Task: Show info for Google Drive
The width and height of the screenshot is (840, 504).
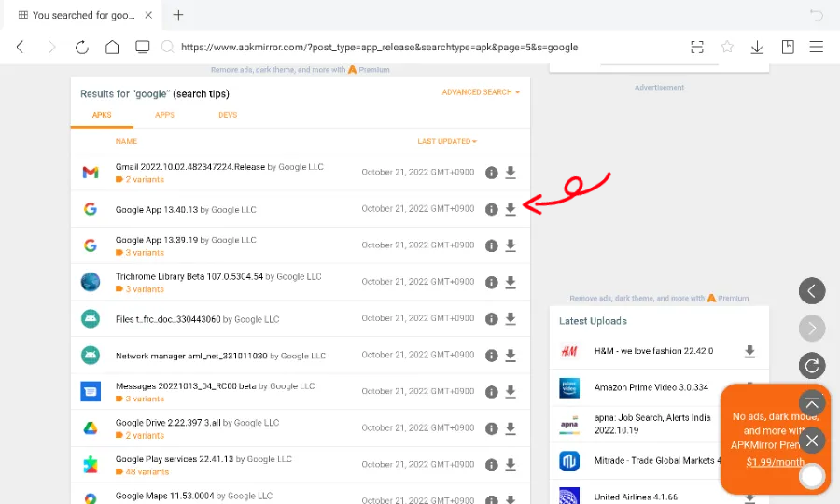Action: (491, 428)
